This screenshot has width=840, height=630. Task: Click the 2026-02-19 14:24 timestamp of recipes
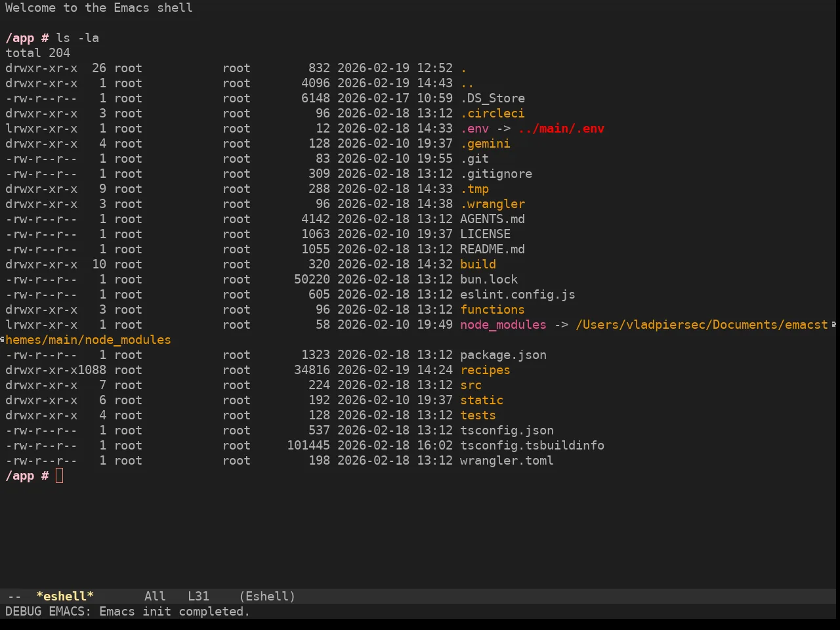tap(395, 370)
